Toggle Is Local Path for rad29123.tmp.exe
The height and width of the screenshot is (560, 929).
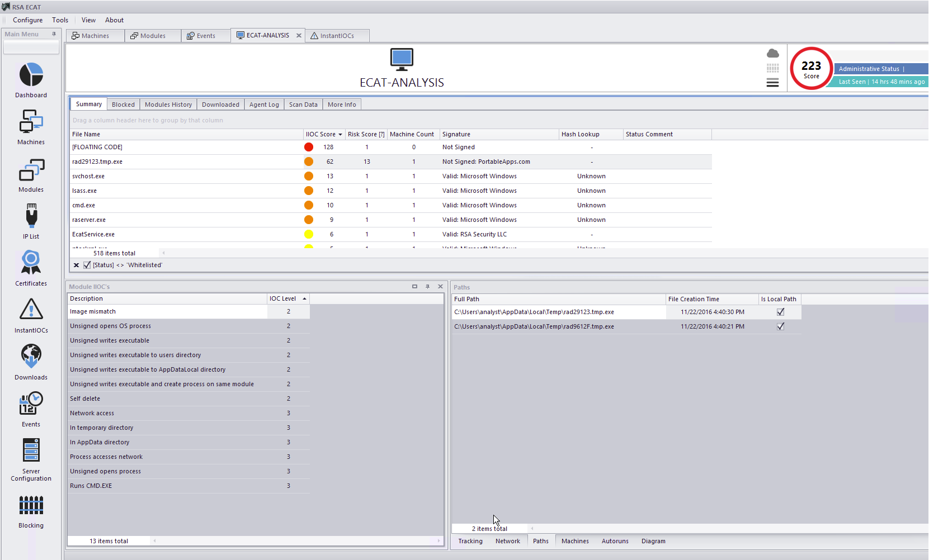pos(780,312)
